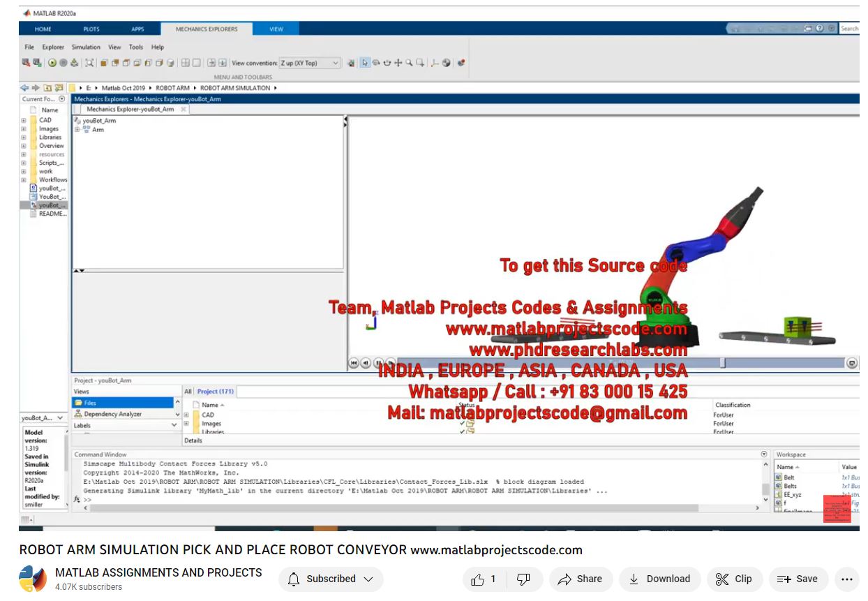Expand the Labels section chevron

click(174, 425)
